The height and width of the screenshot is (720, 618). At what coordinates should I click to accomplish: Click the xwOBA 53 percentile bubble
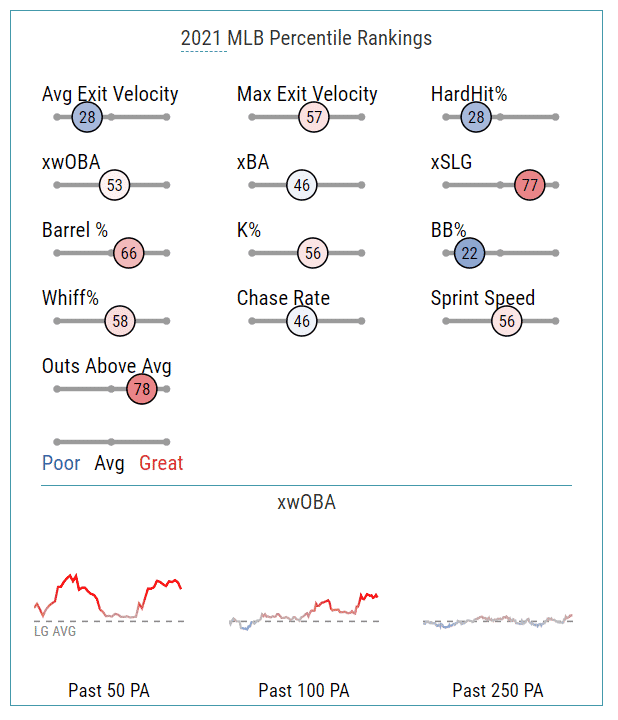(x=114, y=185)
